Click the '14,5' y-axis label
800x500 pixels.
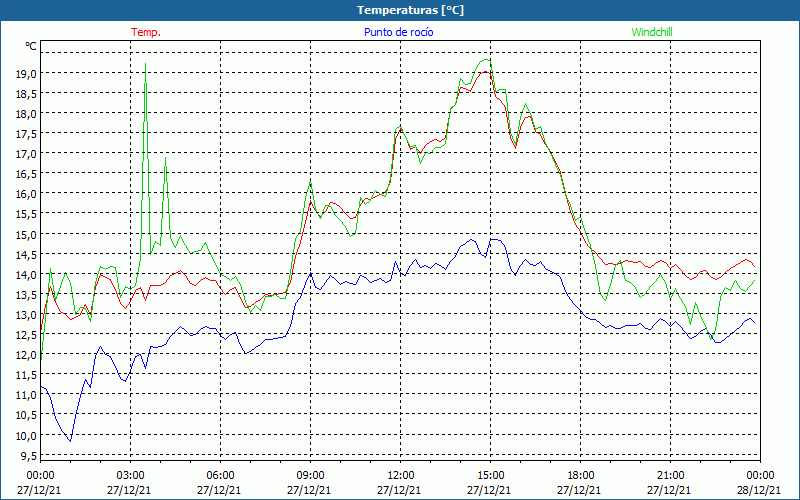(x=27, y=255)
